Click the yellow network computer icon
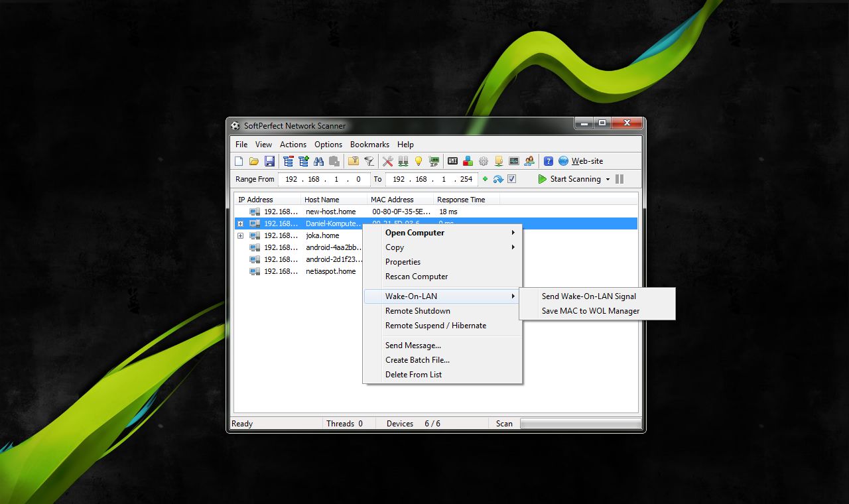Screen dimensions: 849x504 pyautogui.click(x=498, y=161)
